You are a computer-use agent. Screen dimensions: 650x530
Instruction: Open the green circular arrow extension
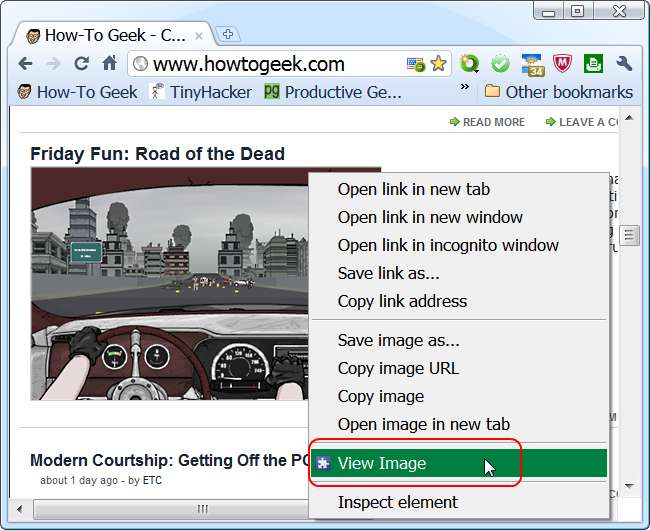(469, 64)
